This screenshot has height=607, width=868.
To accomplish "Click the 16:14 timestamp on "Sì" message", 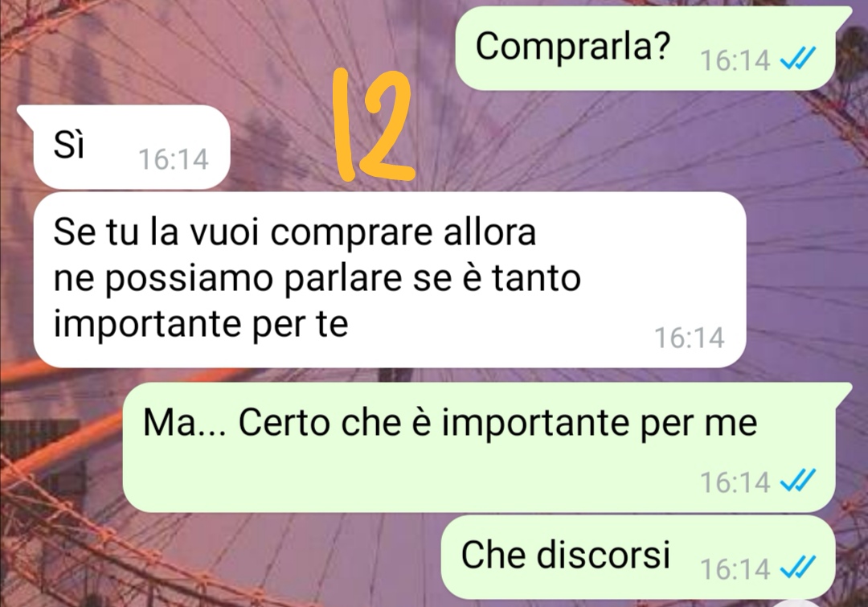I will (174, 159).
